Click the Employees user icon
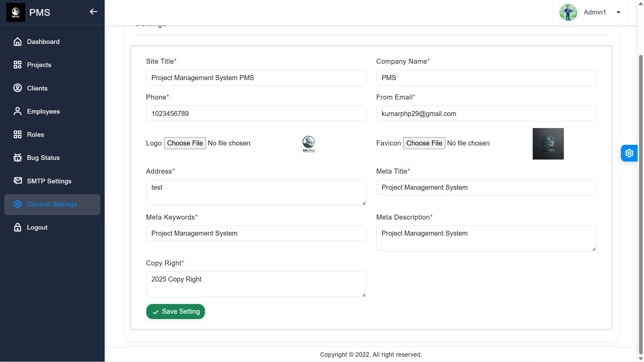Screen dimensions: 644x362 (x=17, y=111)
